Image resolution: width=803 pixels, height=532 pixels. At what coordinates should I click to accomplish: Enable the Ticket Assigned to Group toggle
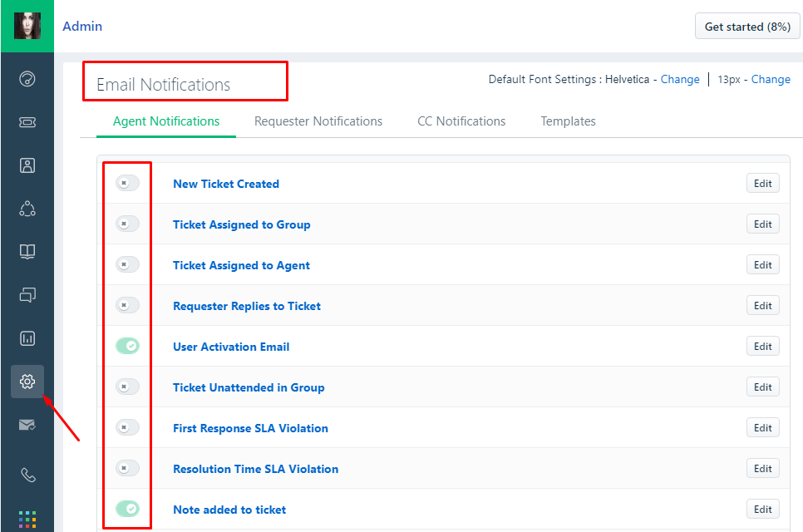pos(127,224)
